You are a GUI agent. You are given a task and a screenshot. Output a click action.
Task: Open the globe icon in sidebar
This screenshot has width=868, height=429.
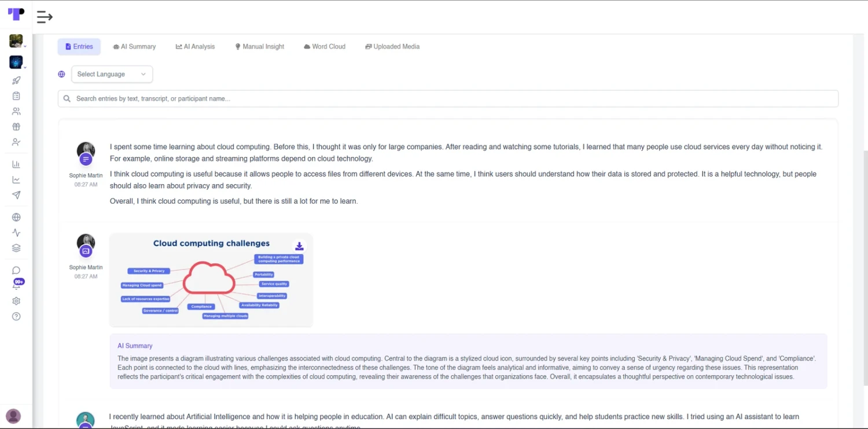(x=16, y=218)
